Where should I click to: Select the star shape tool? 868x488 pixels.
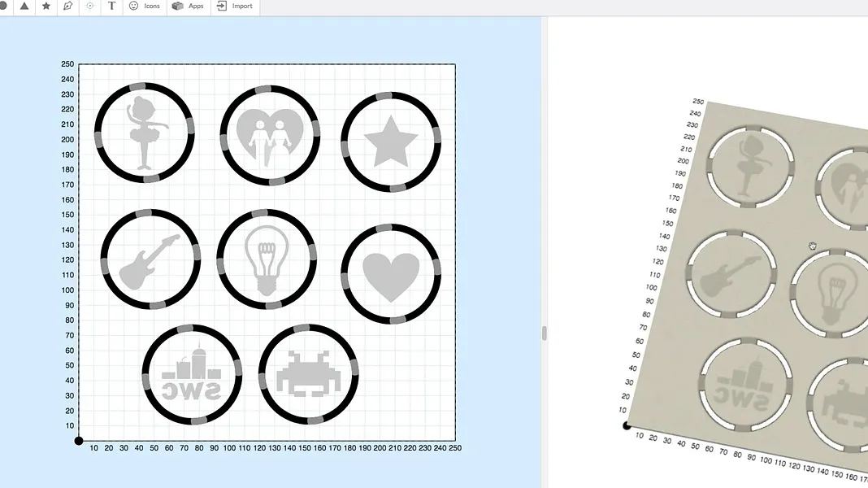[46, 6]
